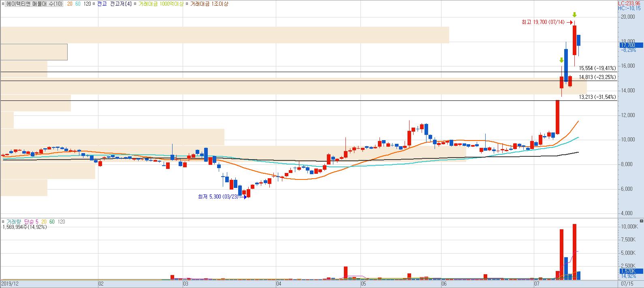The height and width of the screenshot is (288, 644).
Task: Click the 07/15 date label
Action: point(627,284)
